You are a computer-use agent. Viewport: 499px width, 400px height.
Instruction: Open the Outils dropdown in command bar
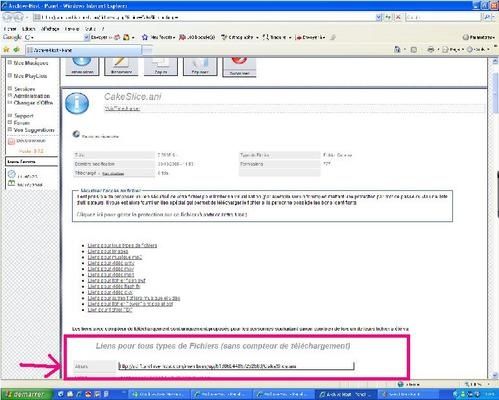point(478,49)
